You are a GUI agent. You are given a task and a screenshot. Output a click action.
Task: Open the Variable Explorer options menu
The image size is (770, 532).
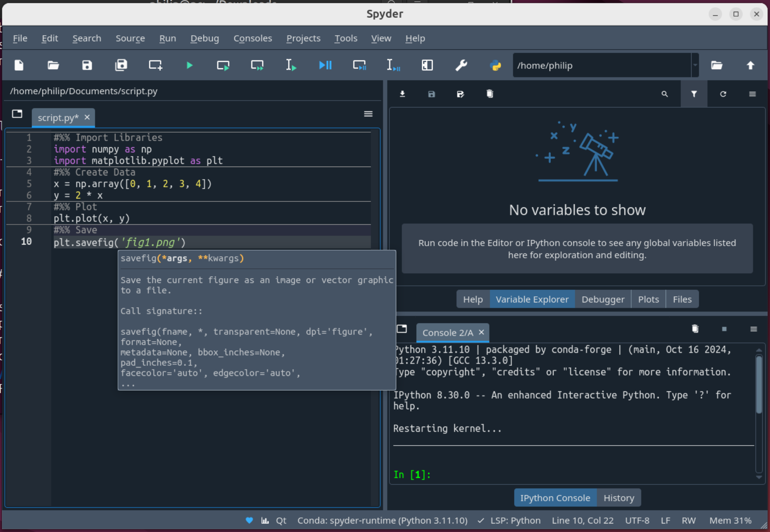[752, 94]
